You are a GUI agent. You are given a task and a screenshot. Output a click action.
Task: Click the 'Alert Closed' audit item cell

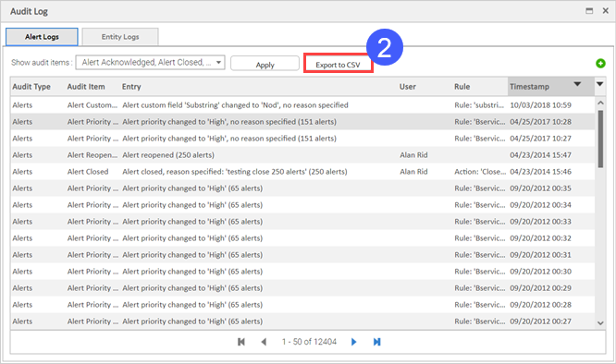point(88,172)
